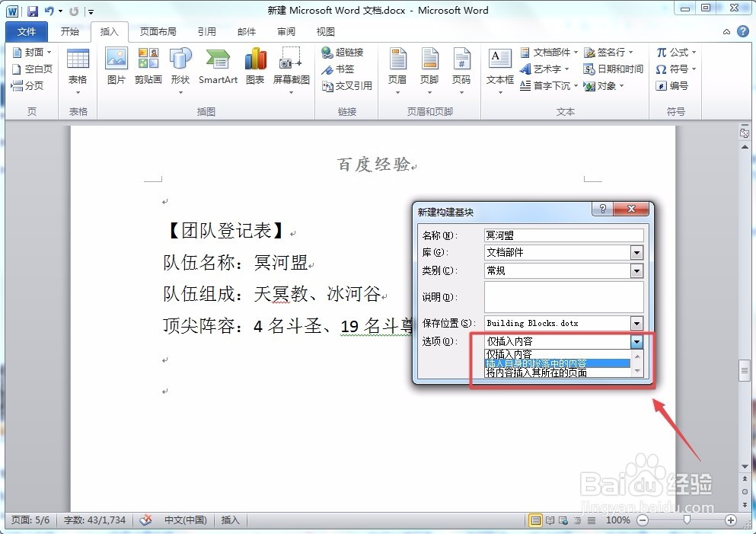The width and height of the screenshot is (756, 534).
Task: Insert an Object (对象)
Action: click(604, 86)
